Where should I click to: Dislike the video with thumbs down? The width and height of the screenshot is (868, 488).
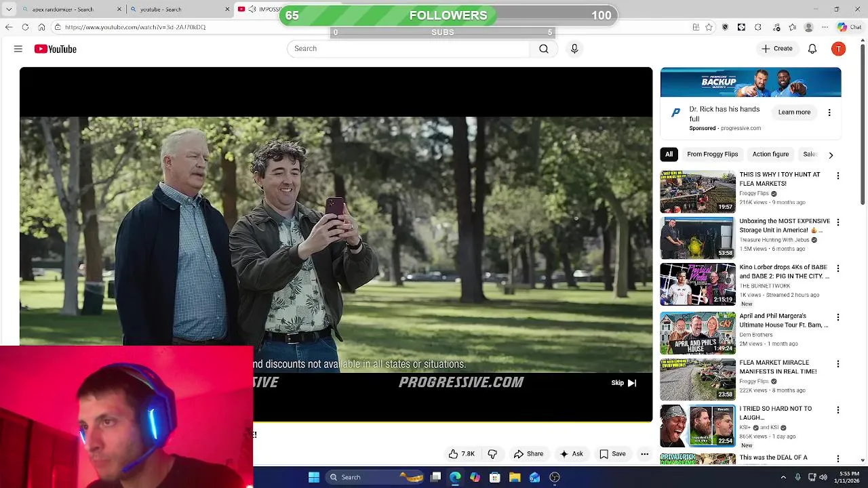click(492, 454)
